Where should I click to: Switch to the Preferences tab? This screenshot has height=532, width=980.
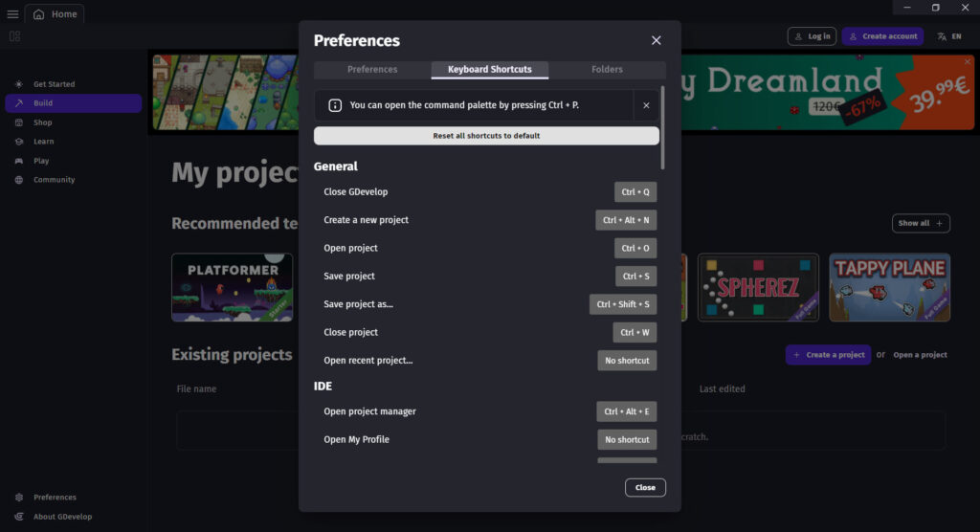pos(372,70)
